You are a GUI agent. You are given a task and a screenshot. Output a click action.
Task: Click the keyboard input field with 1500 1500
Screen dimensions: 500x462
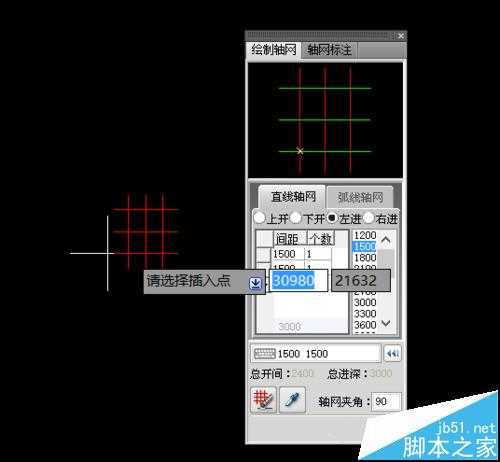tap(315, 354)
